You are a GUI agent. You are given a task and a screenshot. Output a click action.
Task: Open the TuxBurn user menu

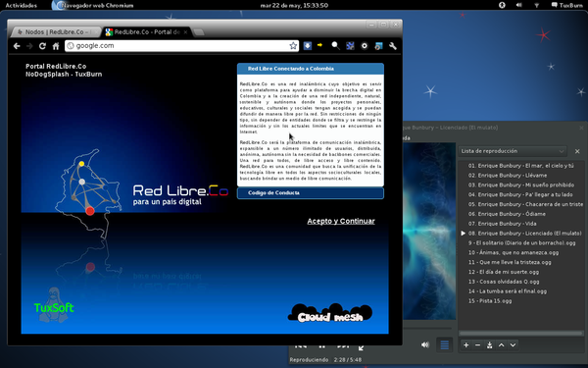[567, 5]
